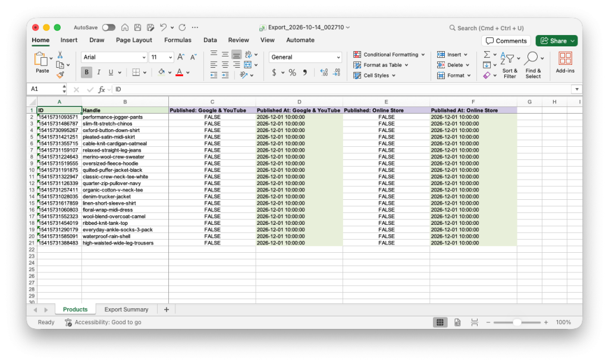Click the Borders grid icon

pos(136,72)
